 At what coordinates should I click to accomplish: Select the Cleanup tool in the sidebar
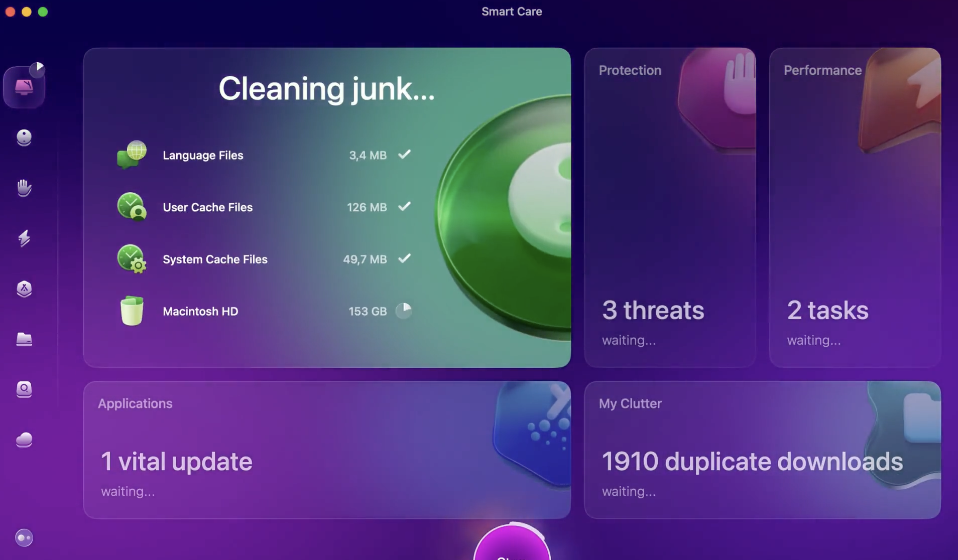[24, 137]
